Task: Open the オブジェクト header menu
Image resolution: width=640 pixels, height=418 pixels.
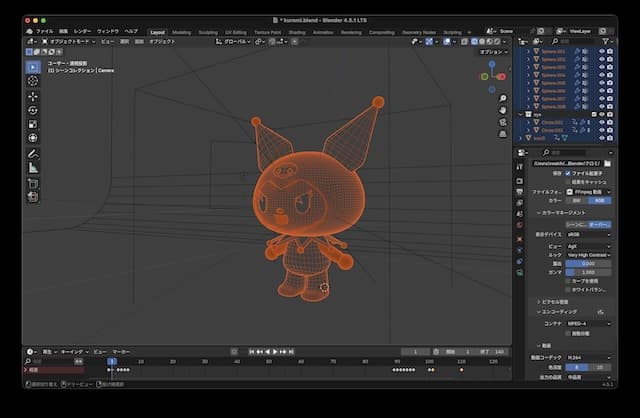Action: pyautogui.click(x=162, y=42)
